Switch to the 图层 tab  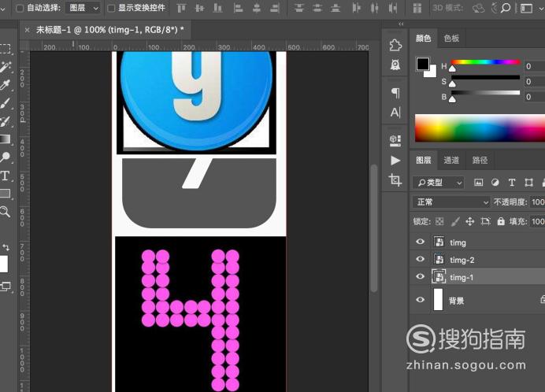[x=424, y=161]
